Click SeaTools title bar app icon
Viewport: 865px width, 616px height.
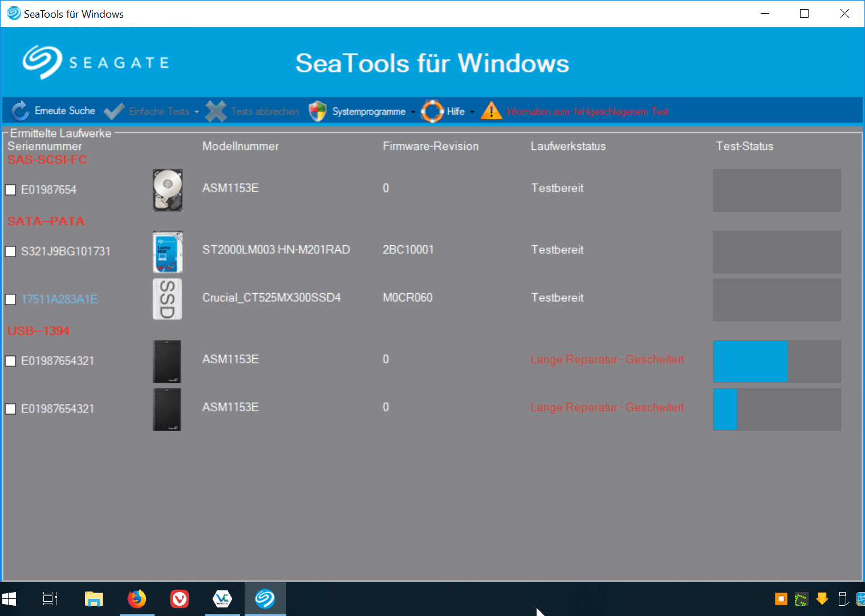click(x=14, y=13)
